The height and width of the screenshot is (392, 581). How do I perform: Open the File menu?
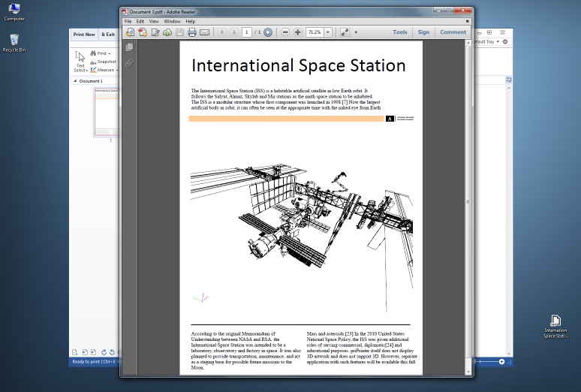128,22
